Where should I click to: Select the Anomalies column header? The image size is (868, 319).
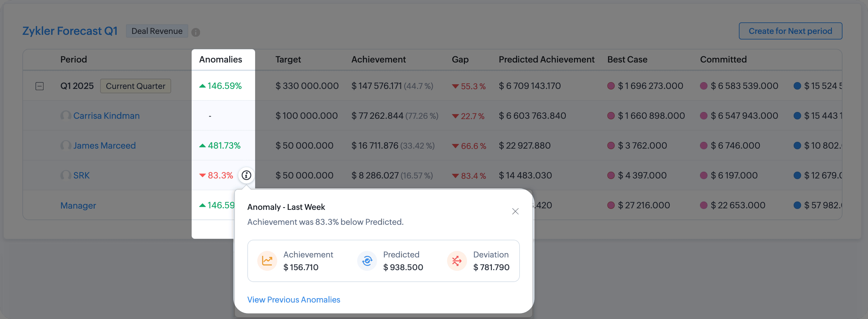[220, 59]
